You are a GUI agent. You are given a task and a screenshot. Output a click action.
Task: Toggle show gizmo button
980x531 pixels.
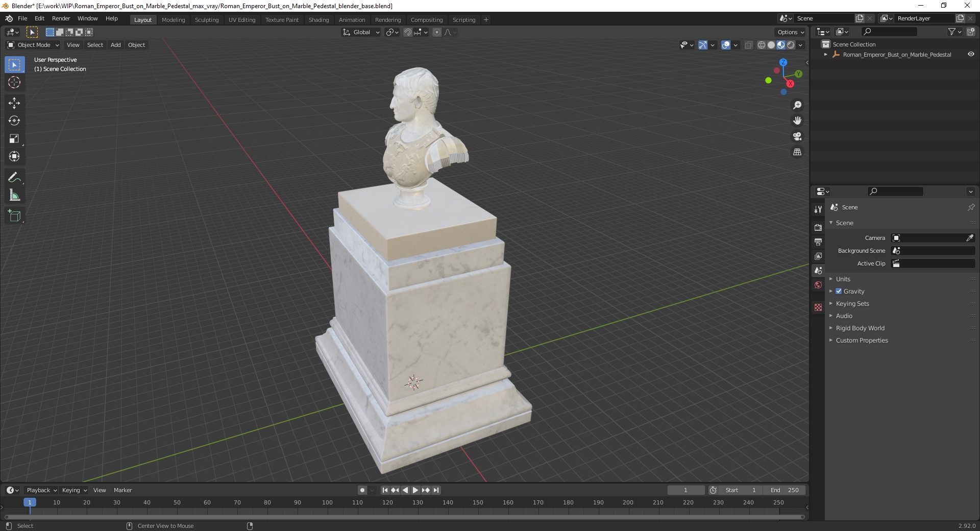(703, 45)
